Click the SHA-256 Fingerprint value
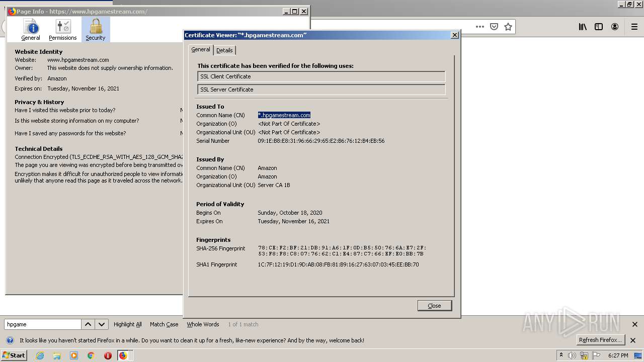The width and height of the screenshot is (644, 362). pos(342,250)
